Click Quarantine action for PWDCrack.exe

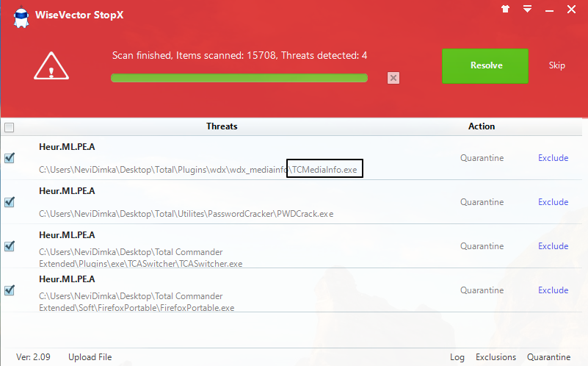point(482,202)
